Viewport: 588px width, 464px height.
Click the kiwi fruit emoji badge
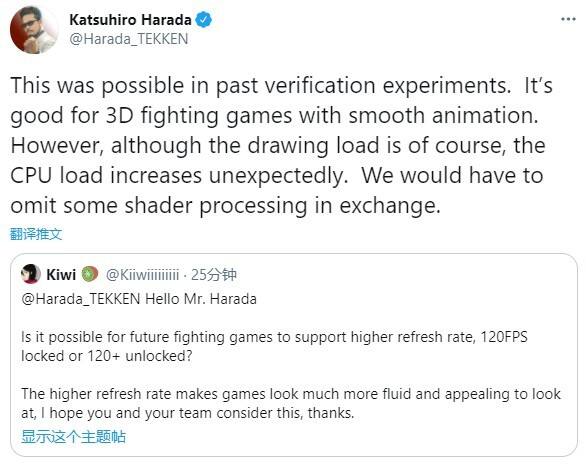[x=90, y=274]
